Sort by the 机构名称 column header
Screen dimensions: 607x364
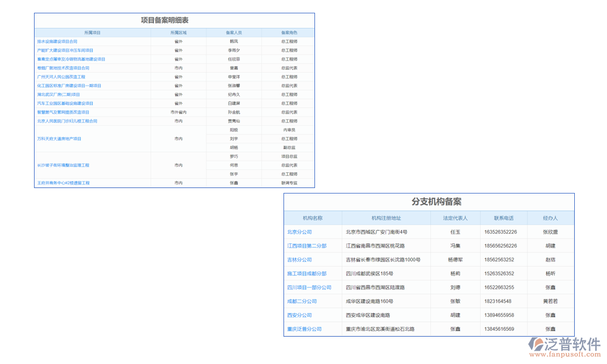click(x=310, y=217)
